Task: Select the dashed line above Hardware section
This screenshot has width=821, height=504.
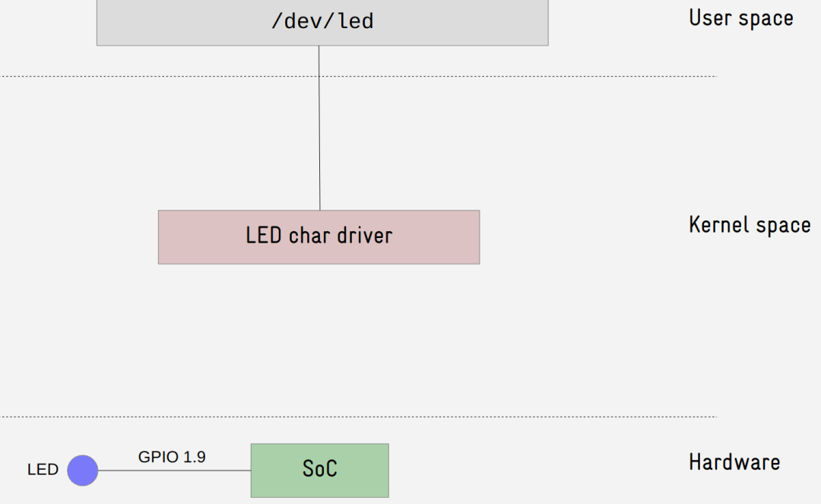Action: pyautogui.click(x=357, y=417)
